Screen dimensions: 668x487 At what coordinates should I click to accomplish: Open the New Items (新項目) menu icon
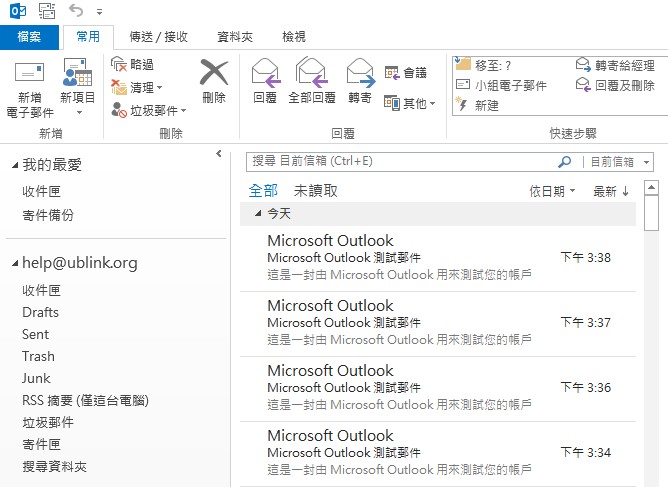coord(77,74)
